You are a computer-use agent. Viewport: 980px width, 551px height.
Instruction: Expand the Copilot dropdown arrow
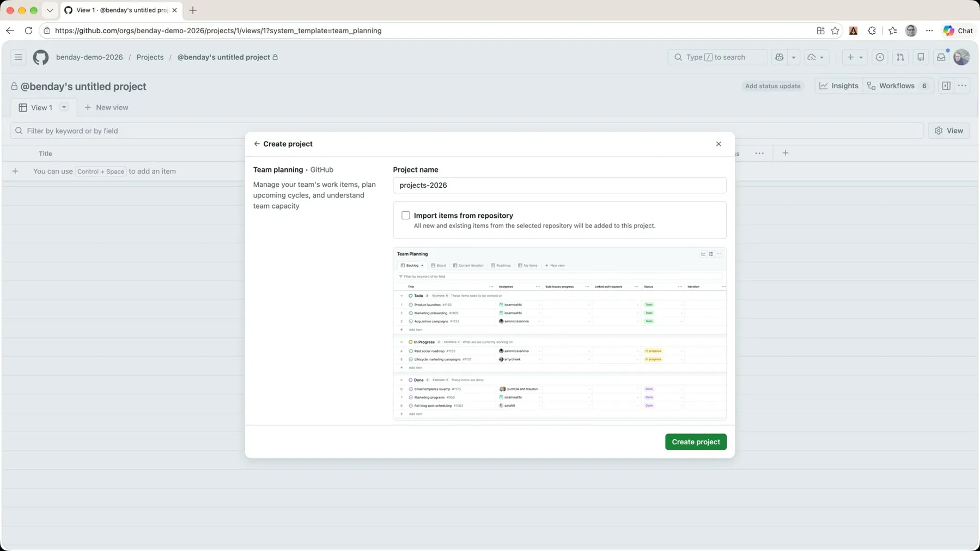[794, 57]
